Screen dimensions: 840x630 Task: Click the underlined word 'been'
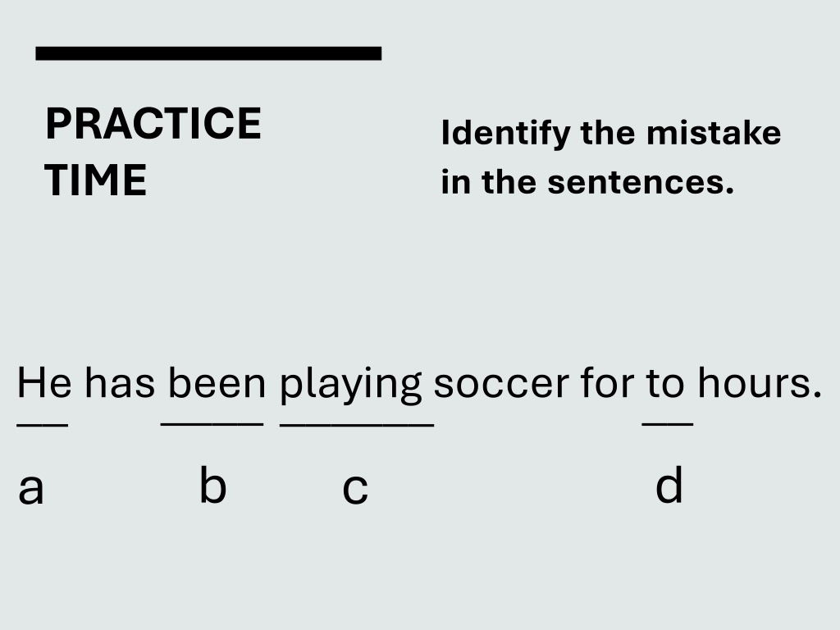[x=217, y=382]
